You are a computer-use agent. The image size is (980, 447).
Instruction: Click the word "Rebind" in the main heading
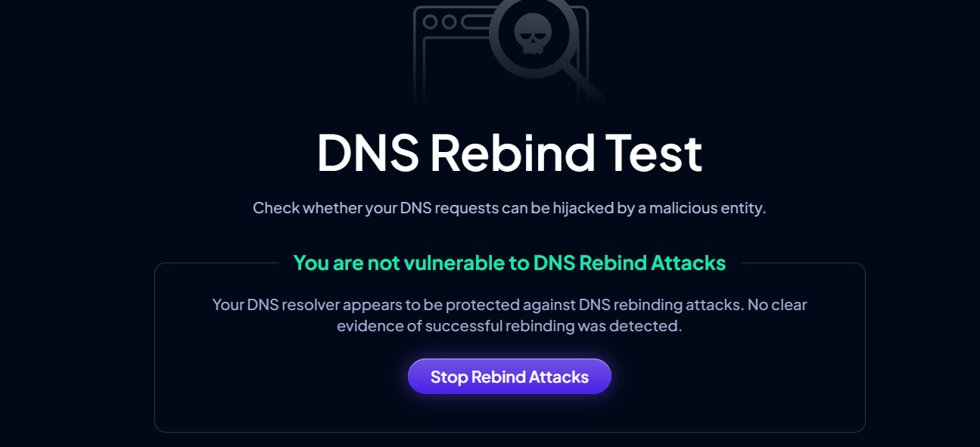[x=514, y=153]
